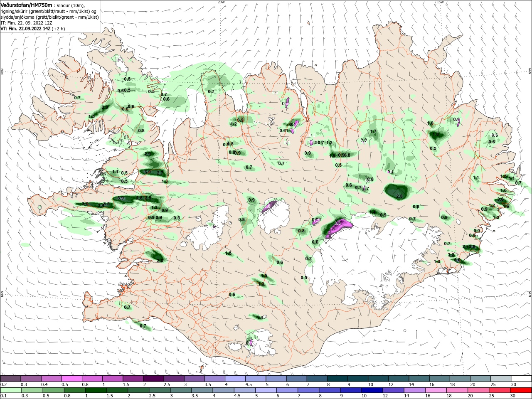Pick the bright red 30 rain swatch
Image resolution: width=532 pixels, height=399 pixels.
click(521, 390)
